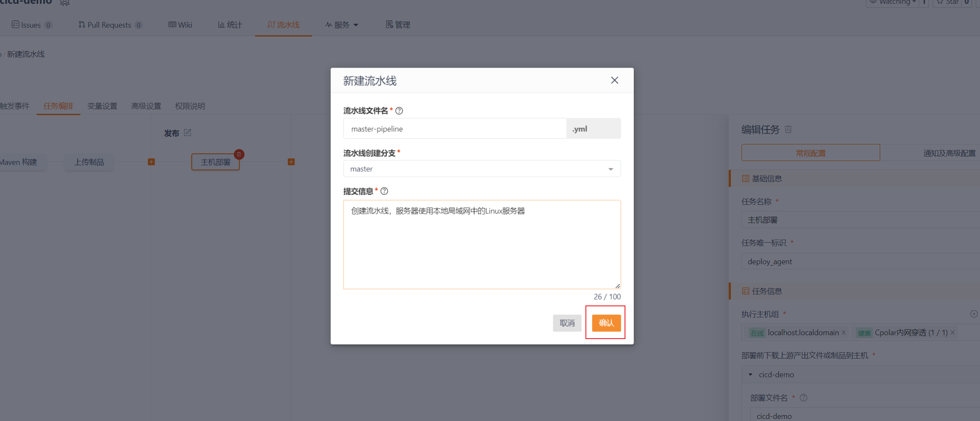Open the 统计 tab
The width and height of the screenshot is (980, 421).
click(x=230, y=25)
